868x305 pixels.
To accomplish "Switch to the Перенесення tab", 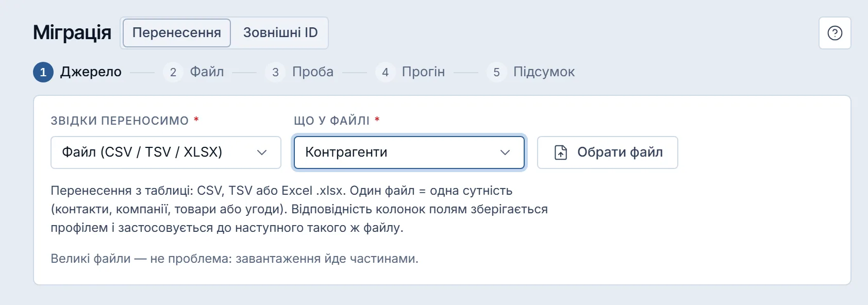I will coord(176,33).
